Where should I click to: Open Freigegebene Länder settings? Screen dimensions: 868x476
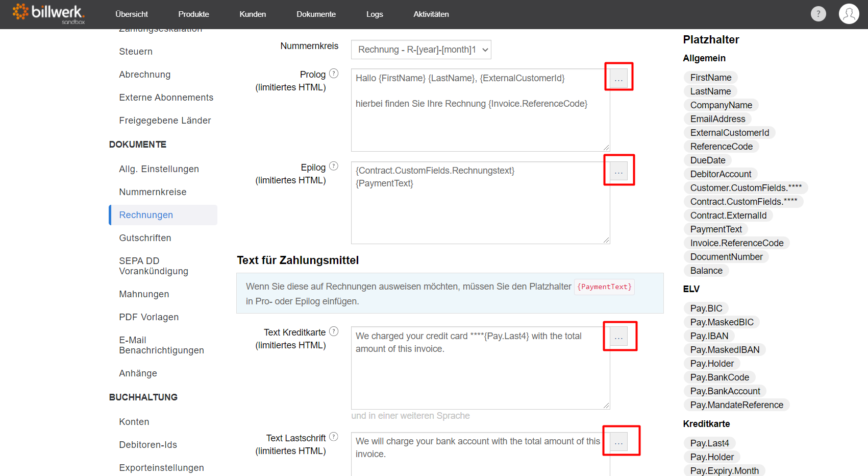[x=165, y=121]
